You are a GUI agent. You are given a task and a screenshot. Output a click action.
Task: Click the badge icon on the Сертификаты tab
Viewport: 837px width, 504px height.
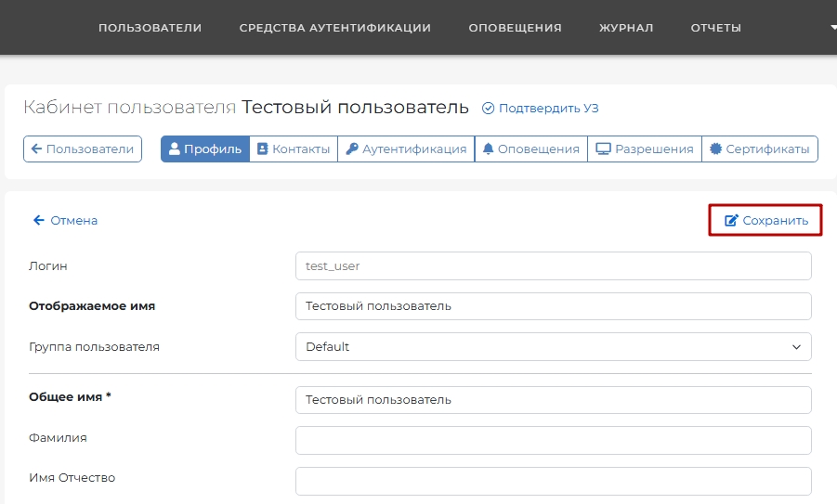[715, 149]
